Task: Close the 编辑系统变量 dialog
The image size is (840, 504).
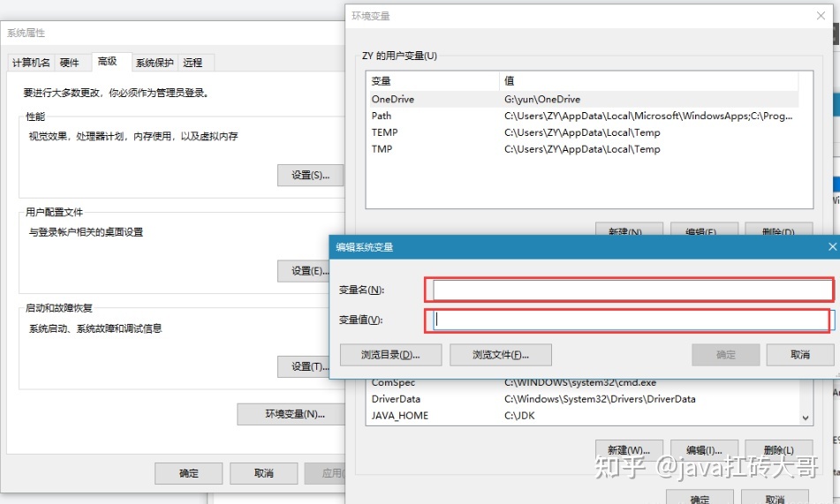Action: tap(832, 247)
